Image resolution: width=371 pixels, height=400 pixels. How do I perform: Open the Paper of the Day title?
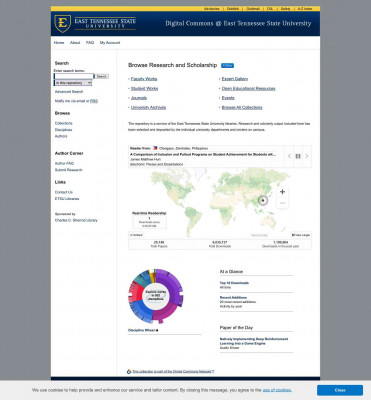(254, 341)
